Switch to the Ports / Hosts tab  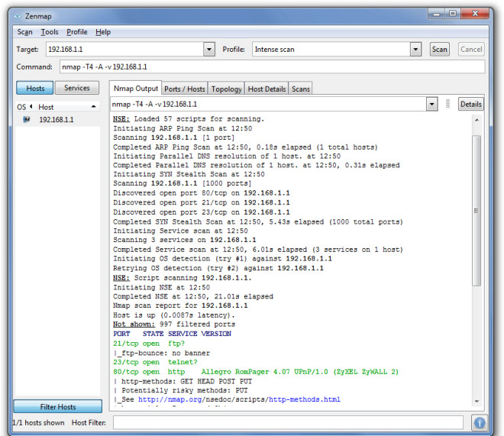(185, 89)
